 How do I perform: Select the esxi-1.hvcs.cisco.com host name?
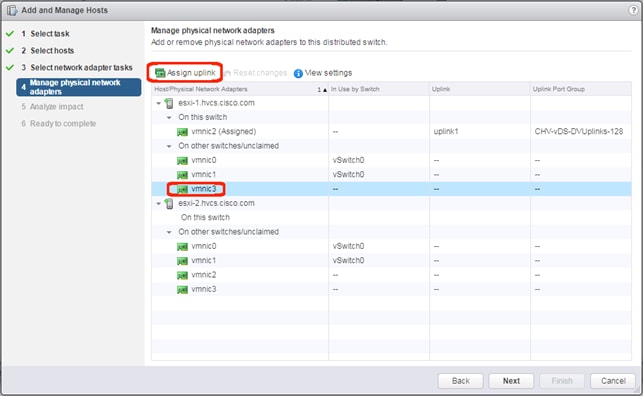tap(216, 103)
